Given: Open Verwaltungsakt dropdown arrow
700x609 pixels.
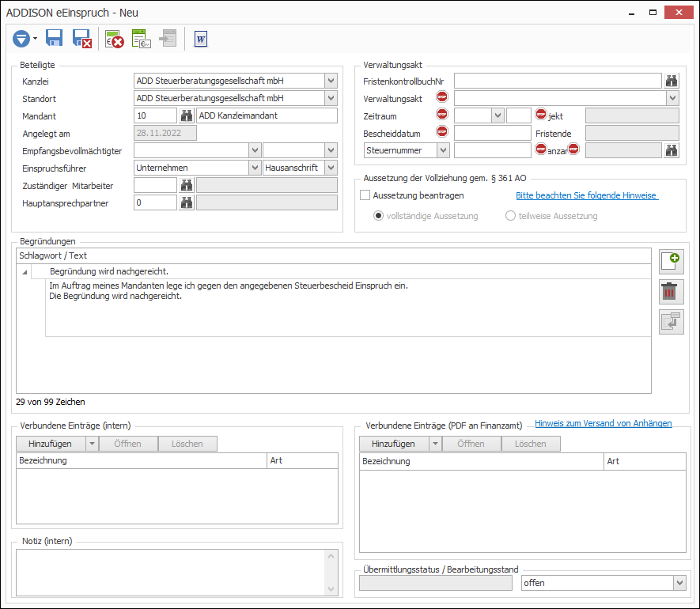Looking at the screenshot, I should [672, 98].
